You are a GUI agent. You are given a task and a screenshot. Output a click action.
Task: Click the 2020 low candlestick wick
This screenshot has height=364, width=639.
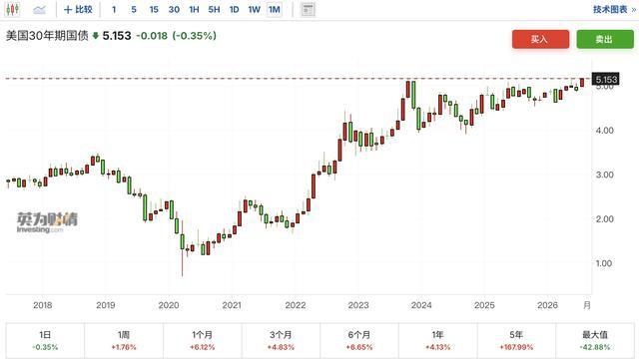[182, 262]
